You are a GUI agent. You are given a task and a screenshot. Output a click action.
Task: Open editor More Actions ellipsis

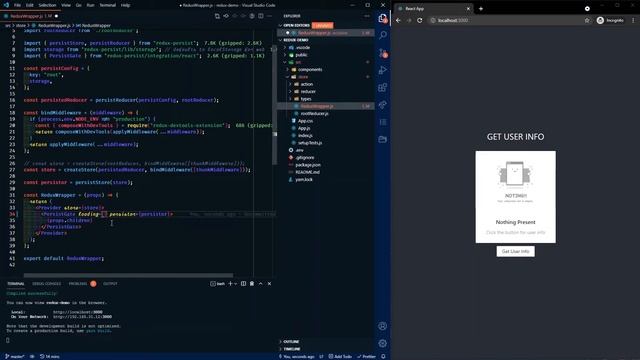[269, 16]
